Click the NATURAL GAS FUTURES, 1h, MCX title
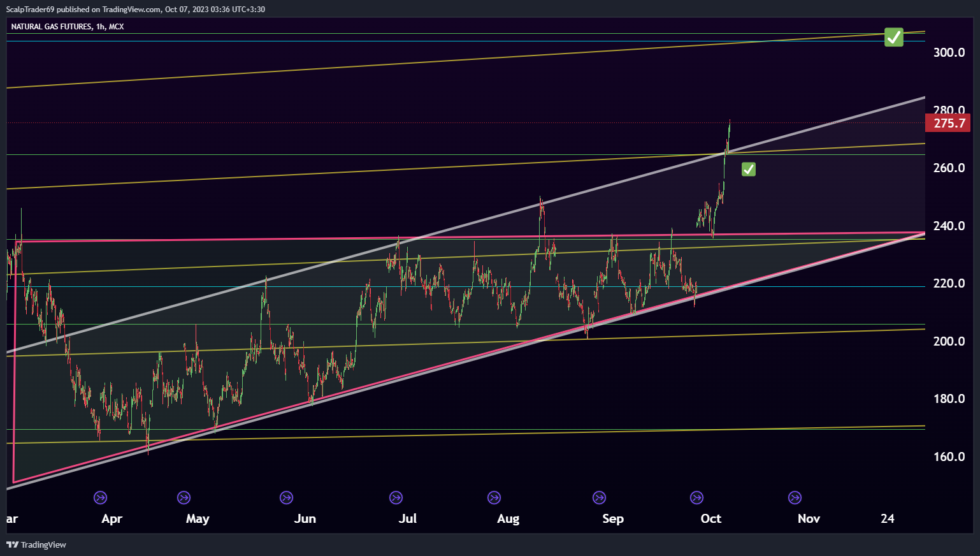Image resolution: width=980 pixels, height=556 pixels. coord(68,27)
